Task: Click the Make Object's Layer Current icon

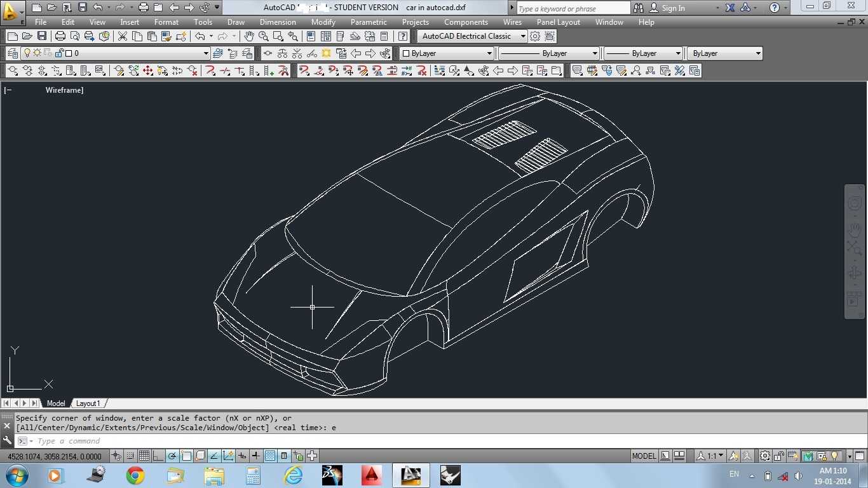Action: pyautogui.click(x=218, y=53)
